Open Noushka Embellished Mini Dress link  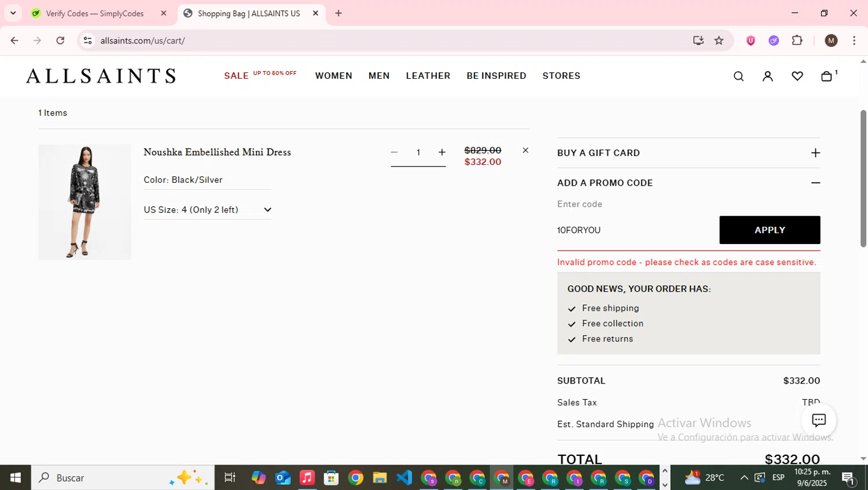(x=217, y=152)
